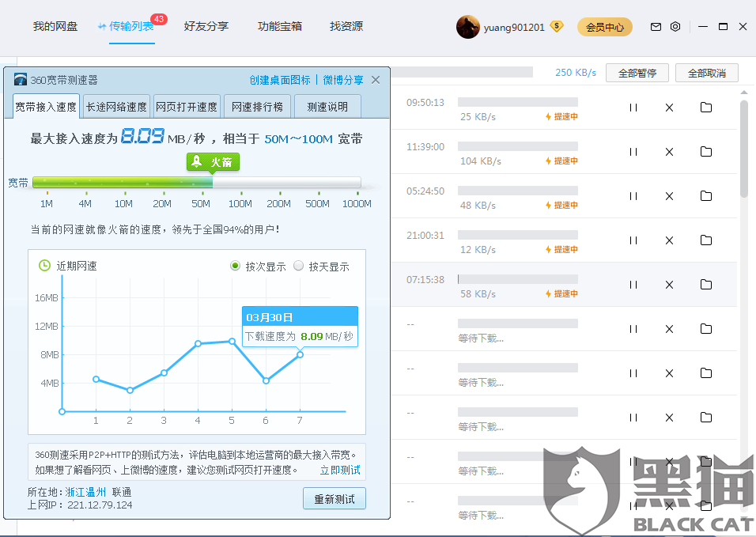Select the 按次显示 radio option
Viewport: 756px width, 537px height.
coord(236,266)
